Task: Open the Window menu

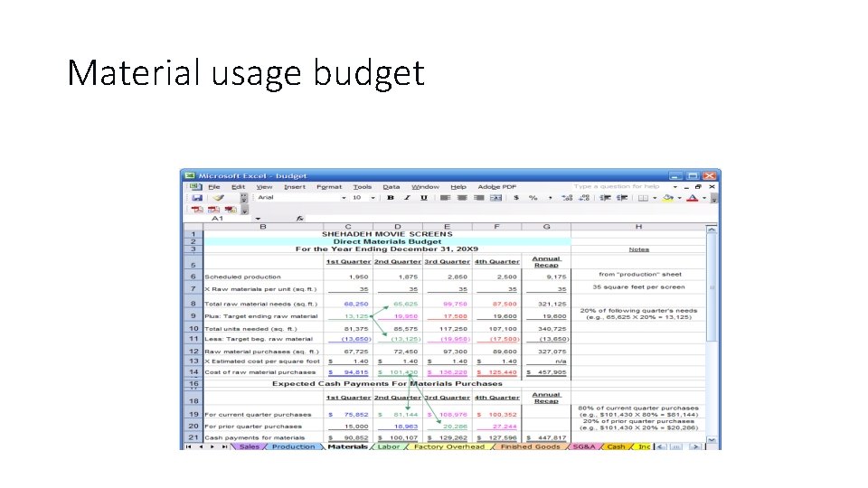Action: 425,187
